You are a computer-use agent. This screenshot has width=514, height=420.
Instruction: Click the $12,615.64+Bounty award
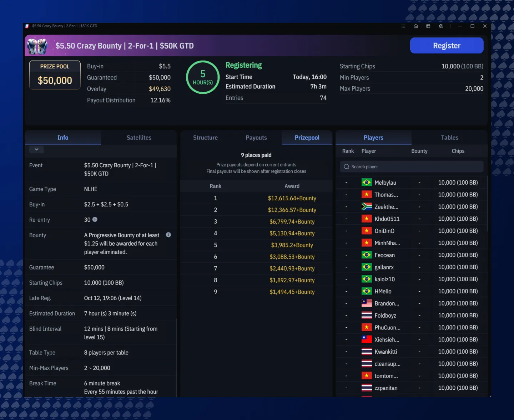coord(292,198)
